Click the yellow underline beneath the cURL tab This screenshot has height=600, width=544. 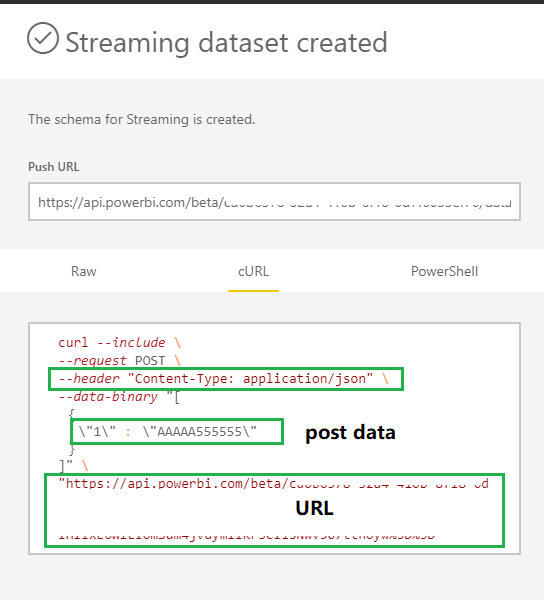point(253,291)
